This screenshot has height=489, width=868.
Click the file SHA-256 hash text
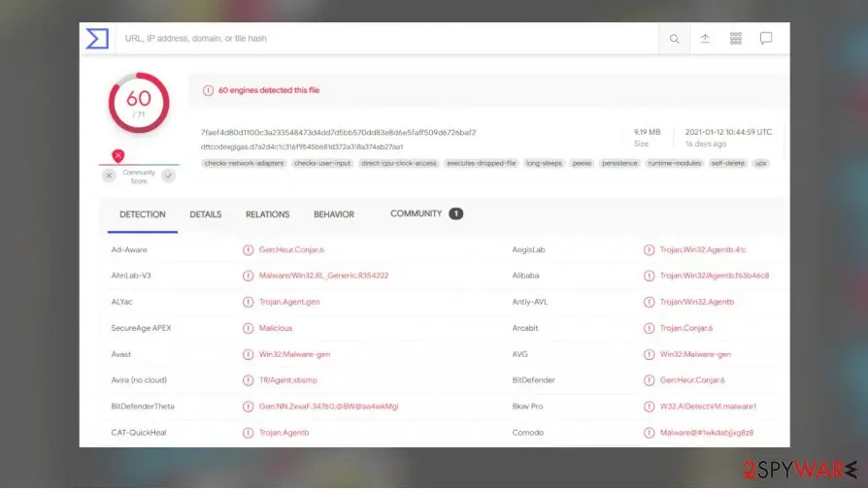coord(338,133)
